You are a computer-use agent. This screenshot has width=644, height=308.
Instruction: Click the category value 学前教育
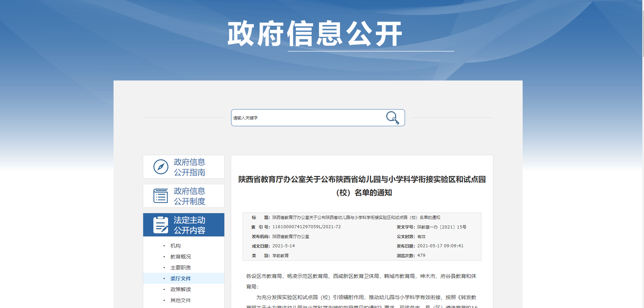tap(281, 255)
